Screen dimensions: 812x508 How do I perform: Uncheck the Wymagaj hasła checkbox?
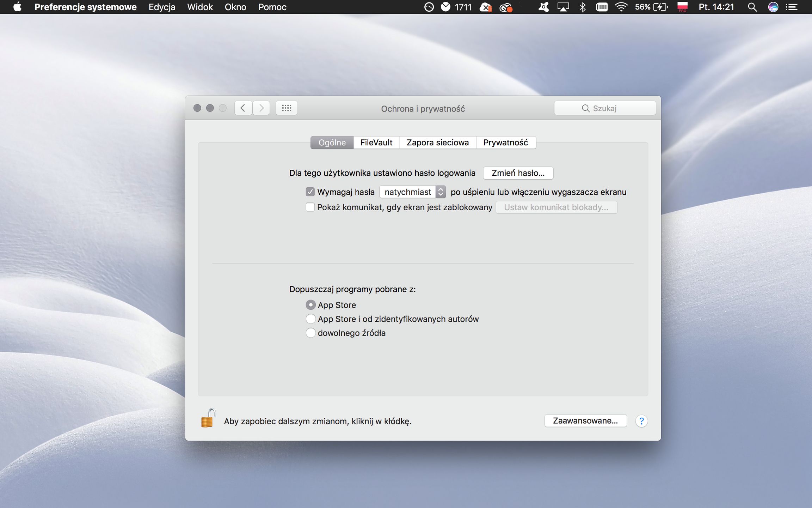pos(310,192)
